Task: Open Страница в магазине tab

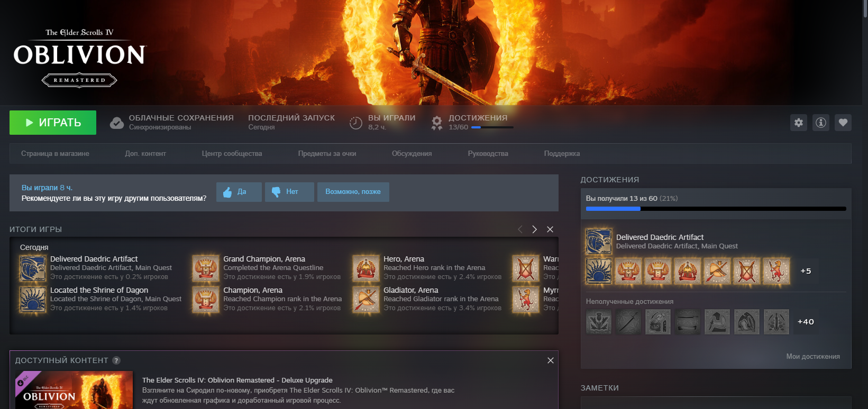Action: [x=55, y=154]
